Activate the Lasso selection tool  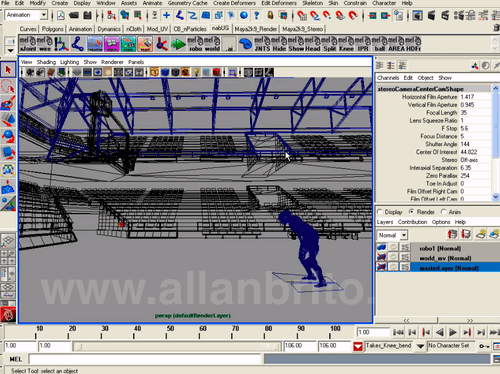coord(8,87)
